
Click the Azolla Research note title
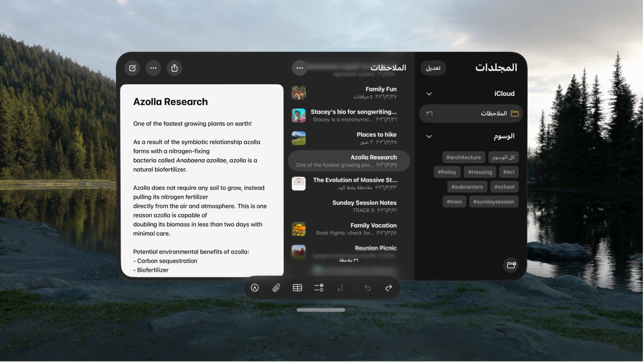170,102
